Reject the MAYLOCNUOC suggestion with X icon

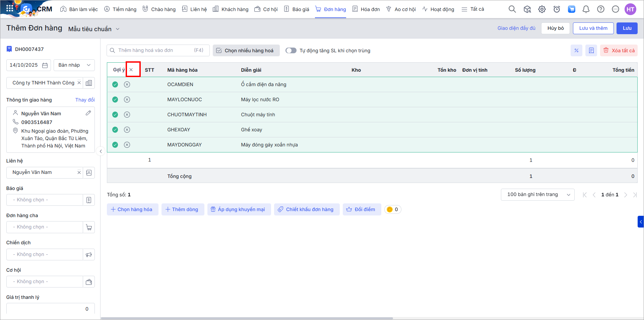[127, 100]
